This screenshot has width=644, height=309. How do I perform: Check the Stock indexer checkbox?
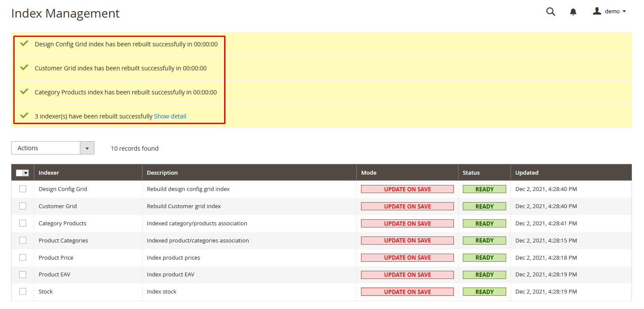(23, 291)
